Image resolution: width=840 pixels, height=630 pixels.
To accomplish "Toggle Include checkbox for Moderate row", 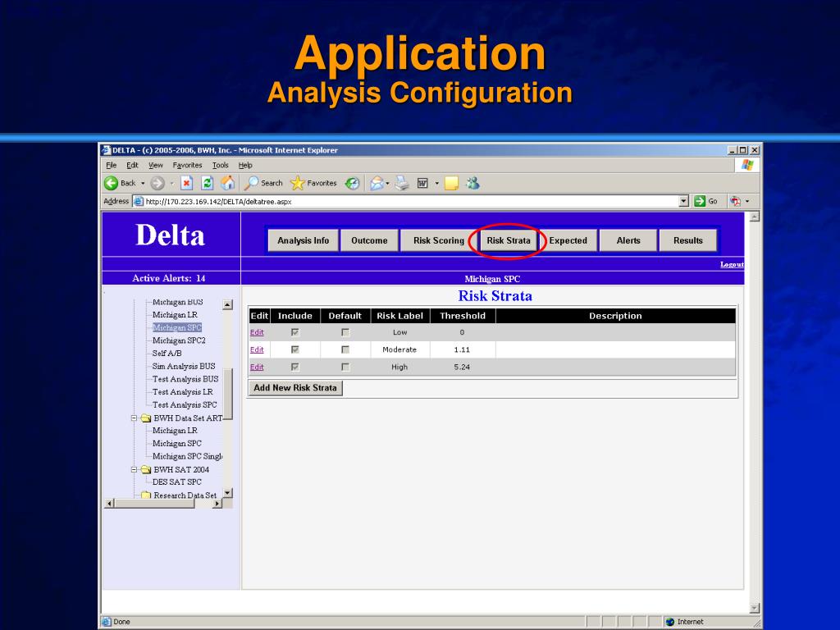I will pos(294,349).
